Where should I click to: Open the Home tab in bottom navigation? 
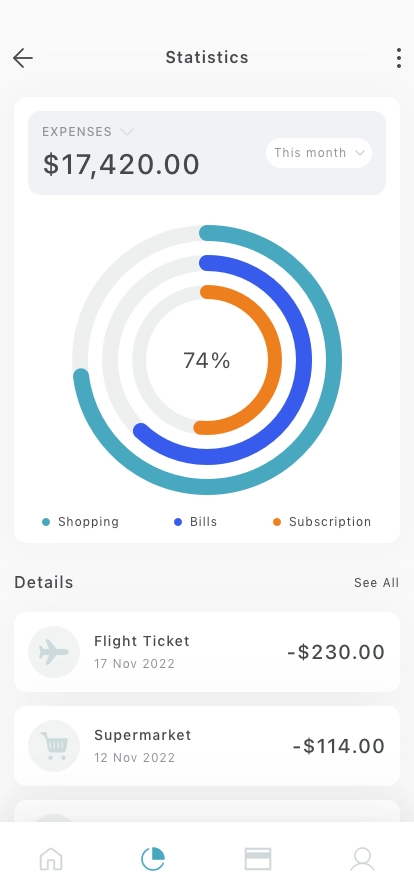(x=51, y=858)
